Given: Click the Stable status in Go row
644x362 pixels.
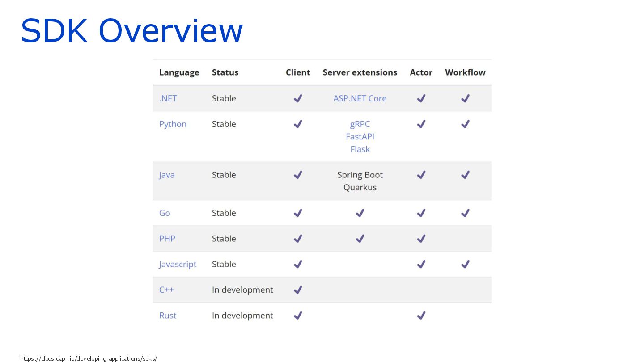Looking at the screenshot, I should click(224, 213).
